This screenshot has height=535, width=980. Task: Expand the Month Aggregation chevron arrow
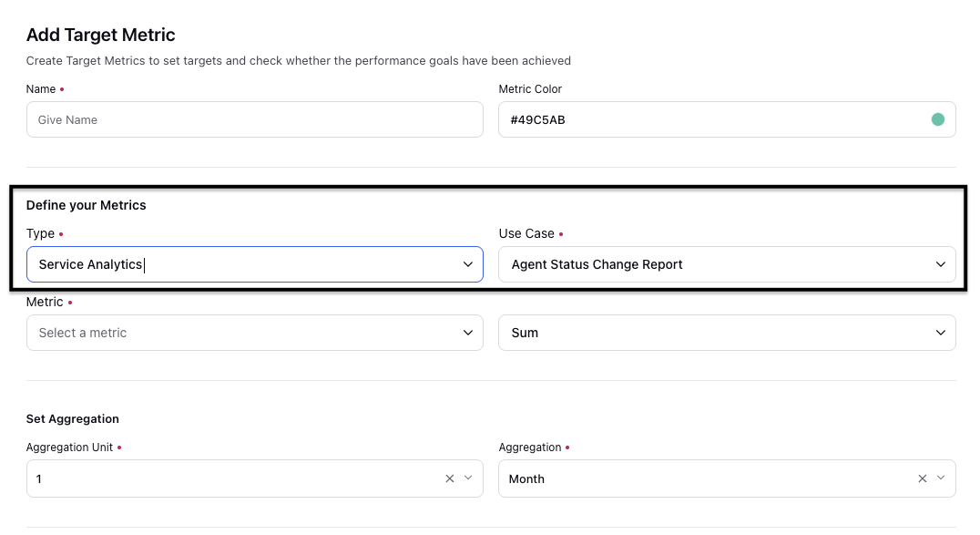tap(941, 478)
